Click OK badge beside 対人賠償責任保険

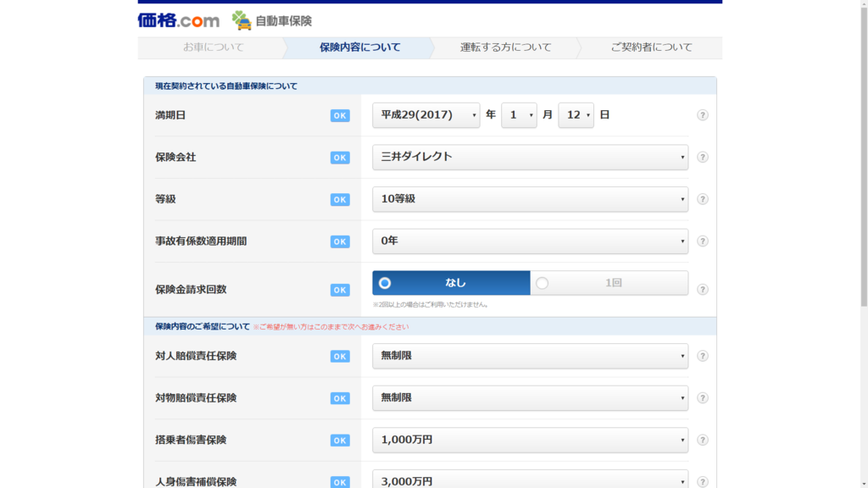[x=340, y=357]
